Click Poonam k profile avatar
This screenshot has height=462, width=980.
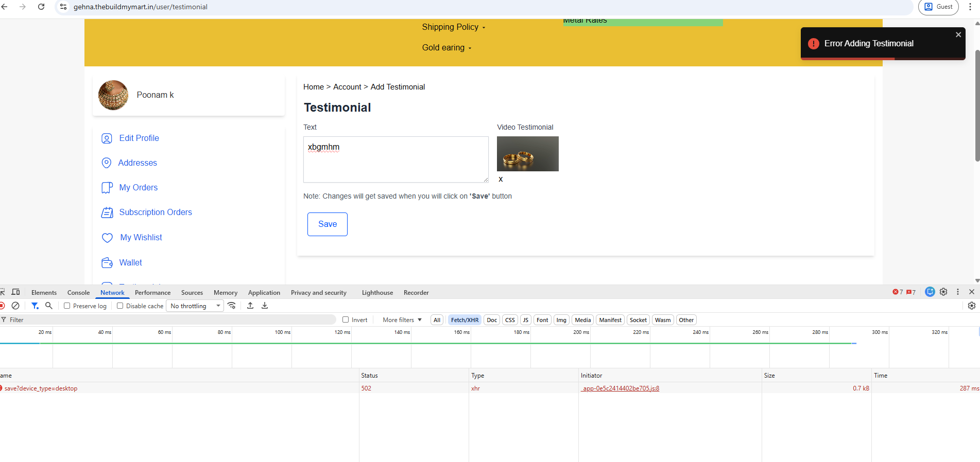click(113, 95)
